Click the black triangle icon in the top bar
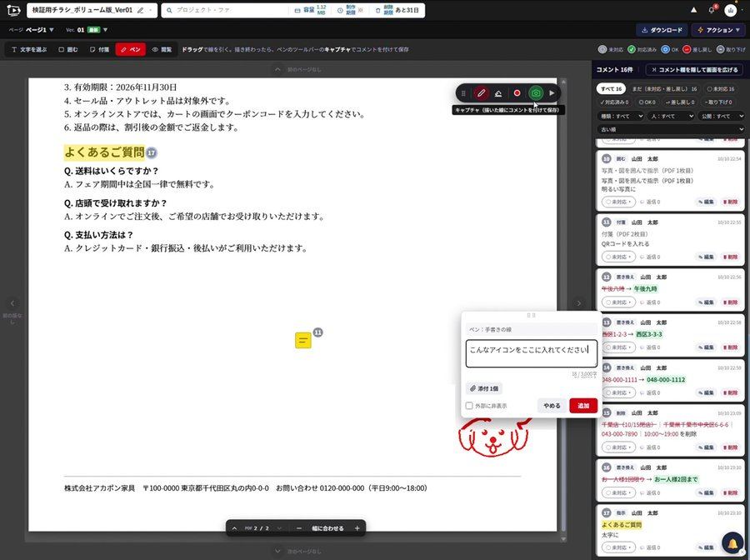 (x=693, y=10)
